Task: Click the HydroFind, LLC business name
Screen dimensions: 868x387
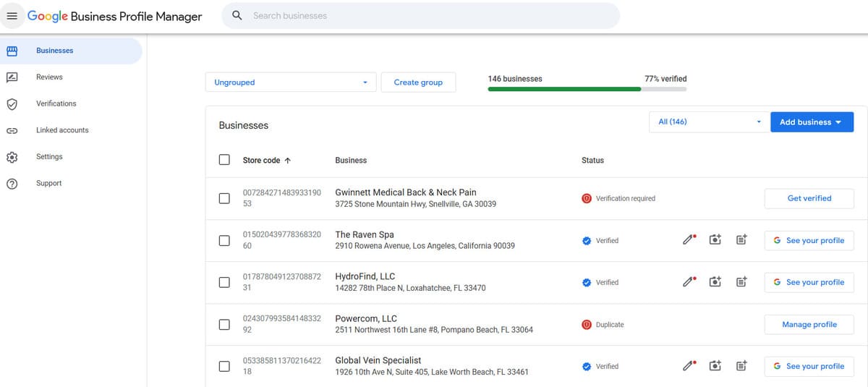Action: coord(365,276)
